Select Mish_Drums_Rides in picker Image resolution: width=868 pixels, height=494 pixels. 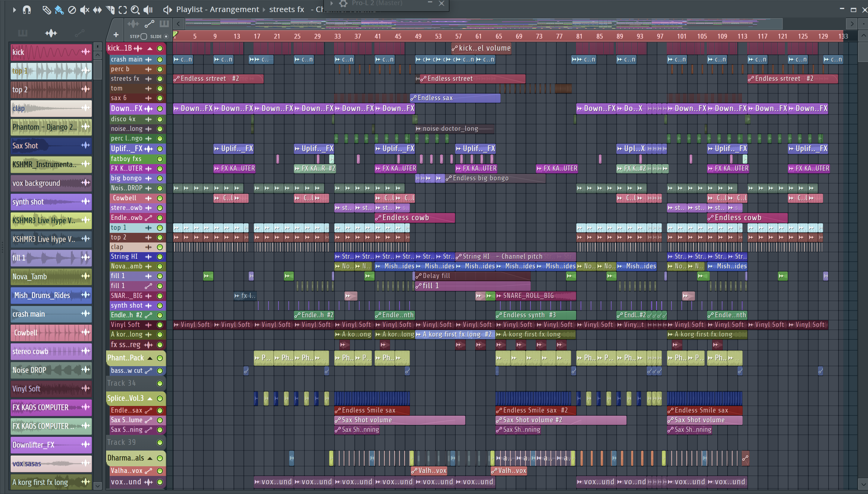coord(51,296)
